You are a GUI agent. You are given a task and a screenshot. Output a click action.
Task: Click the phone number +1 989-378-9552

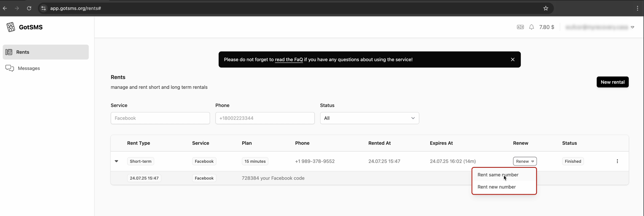point(315,161)
